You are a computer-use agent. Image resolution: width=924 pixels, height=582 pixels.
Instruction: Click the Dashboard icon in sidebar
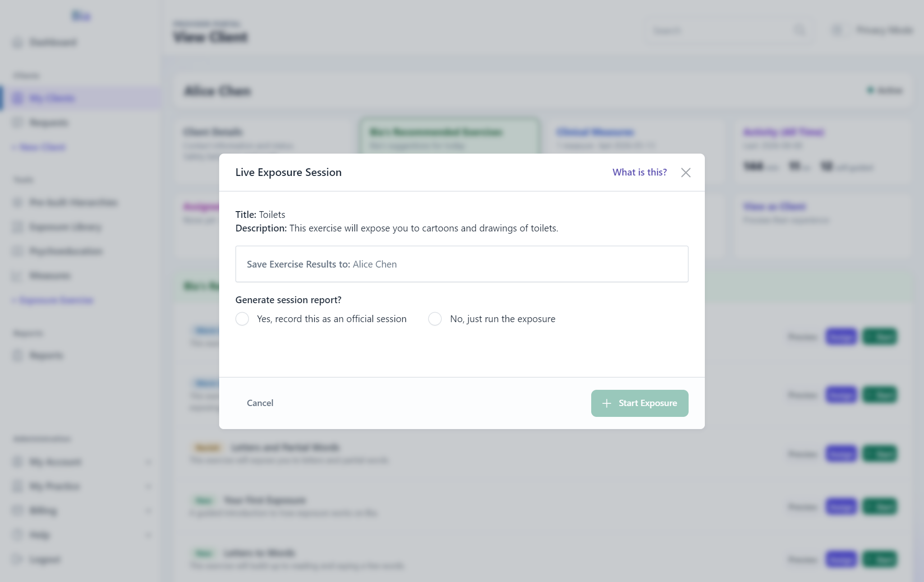[x=18, y=42]
